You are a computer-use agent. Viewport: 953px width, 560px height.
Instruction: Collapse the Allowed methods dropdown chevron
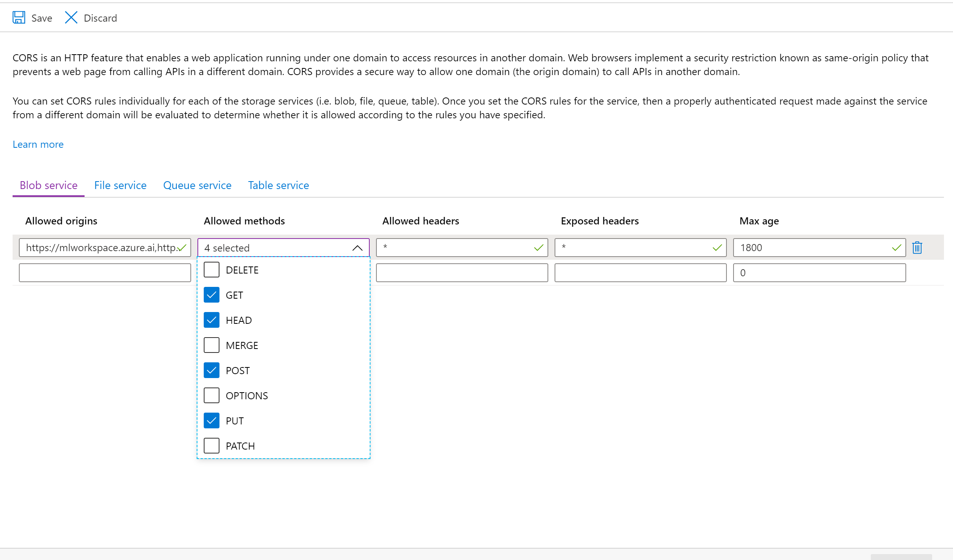tap(357, 248)
